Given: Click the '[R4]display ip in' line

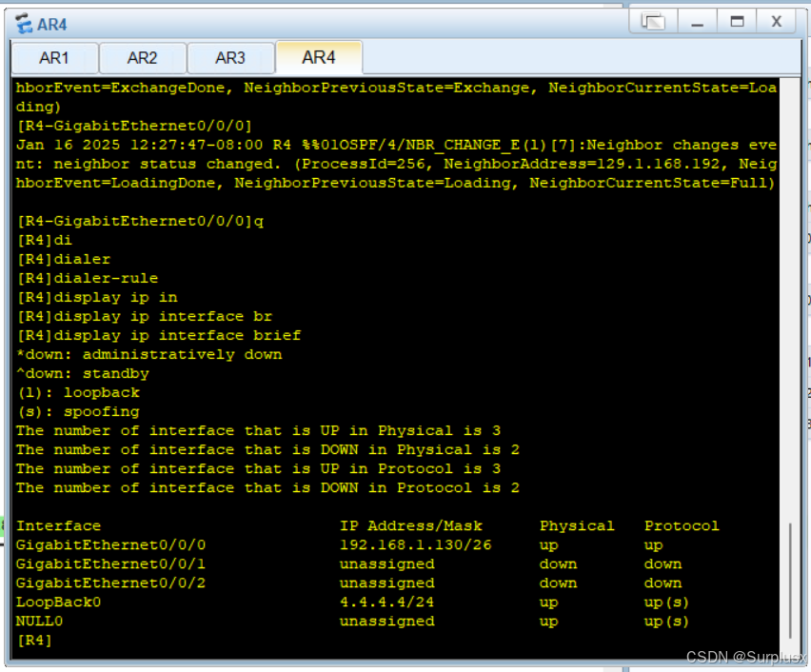Looking at the screenshot, I should 97,298.
